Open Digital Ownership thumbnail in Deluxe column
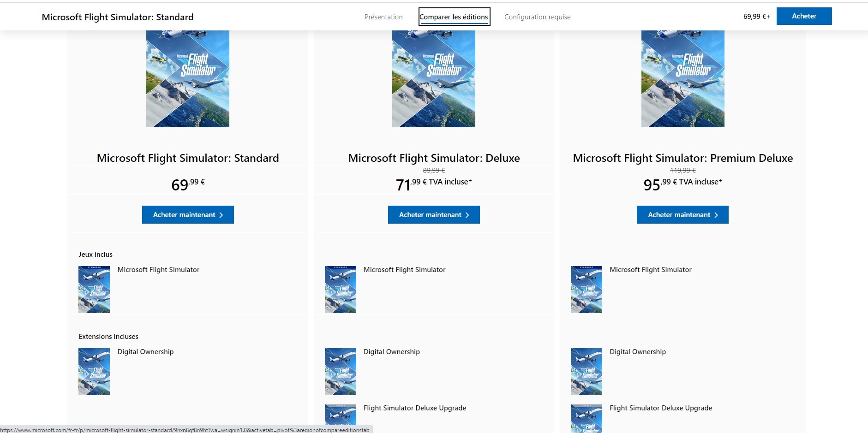The width and height of the screenshot is (868, 433). [341, 372]
